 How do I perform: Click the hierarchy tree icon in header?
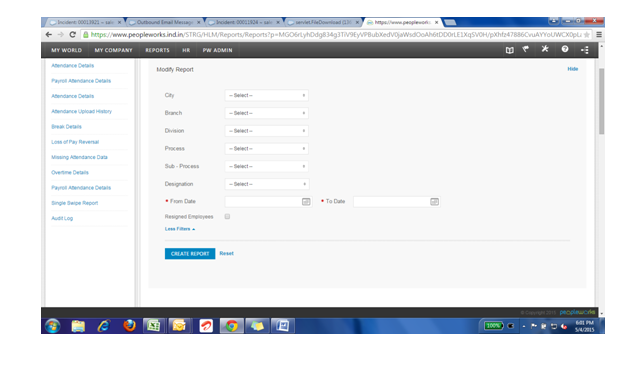585,50
